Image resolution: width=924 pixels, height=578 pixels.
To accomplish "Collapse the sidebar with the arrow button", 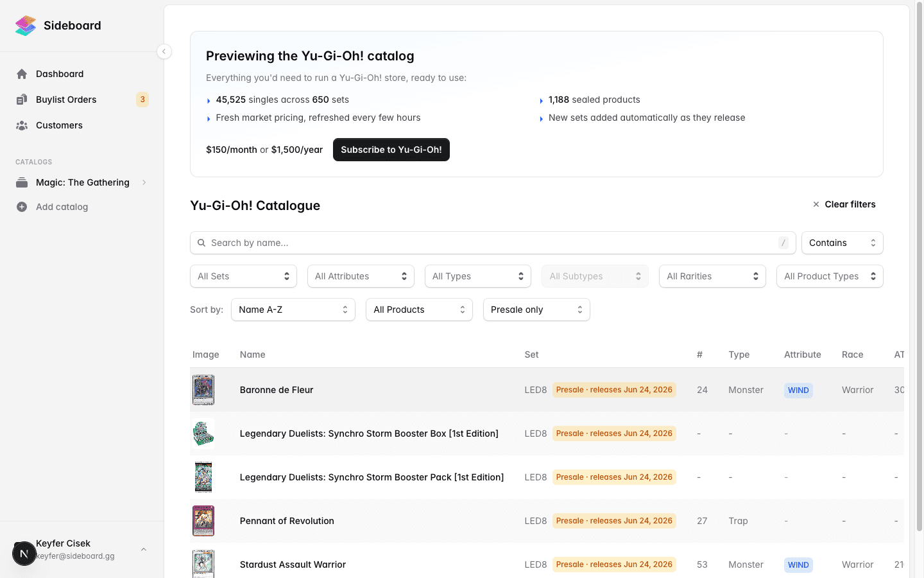I will coord(164,51).
